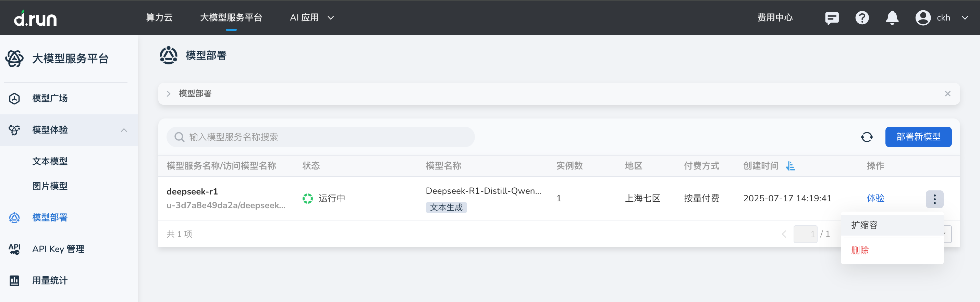Select 扩缩容 from the context menu

coord(864,225)
